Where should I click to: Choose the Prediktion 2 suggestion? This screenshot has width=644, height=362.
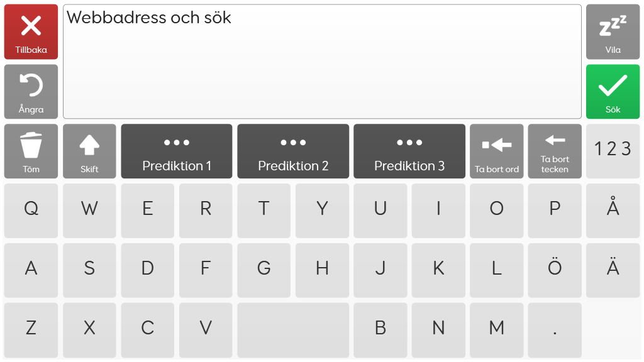coord(293,151)
